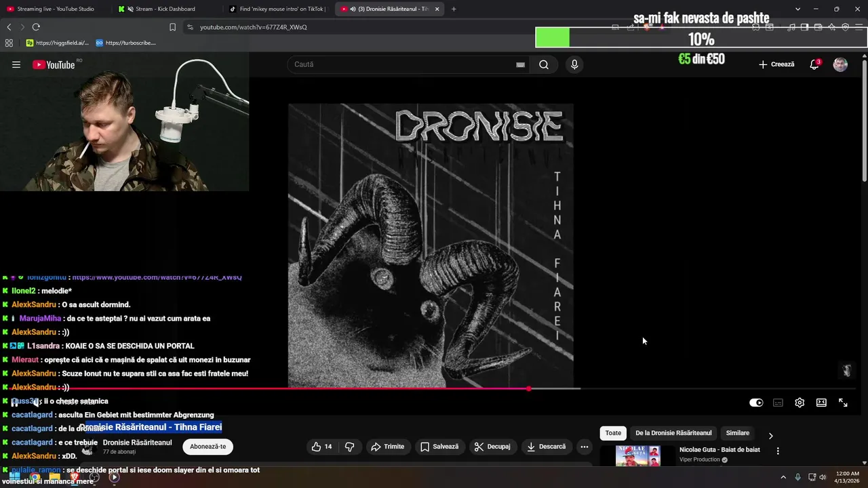Bookmark this page icon in address bar

[x=172, y=27]
